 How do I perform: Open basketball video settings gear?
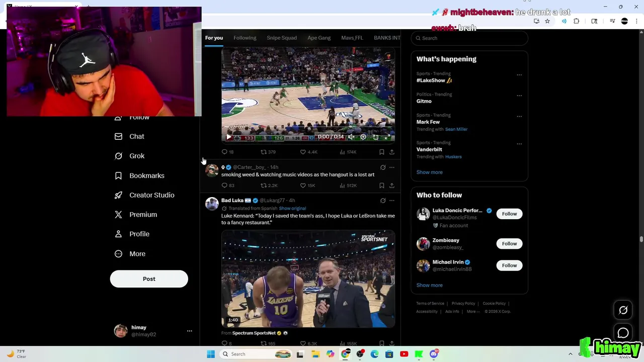tap(363, 137)
